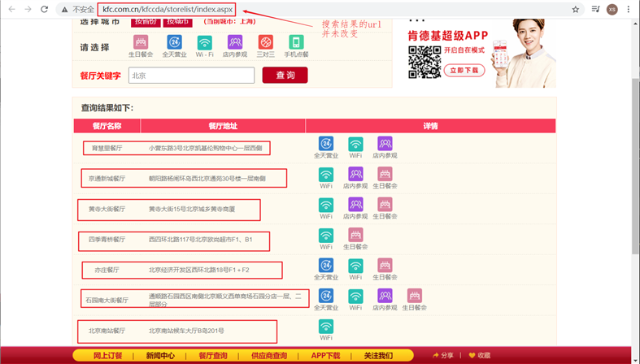Viewport: 640px width, 364px height.
Task: Click the 育慧里餐厅 restaurant name
Action: (x=107, y=148)
